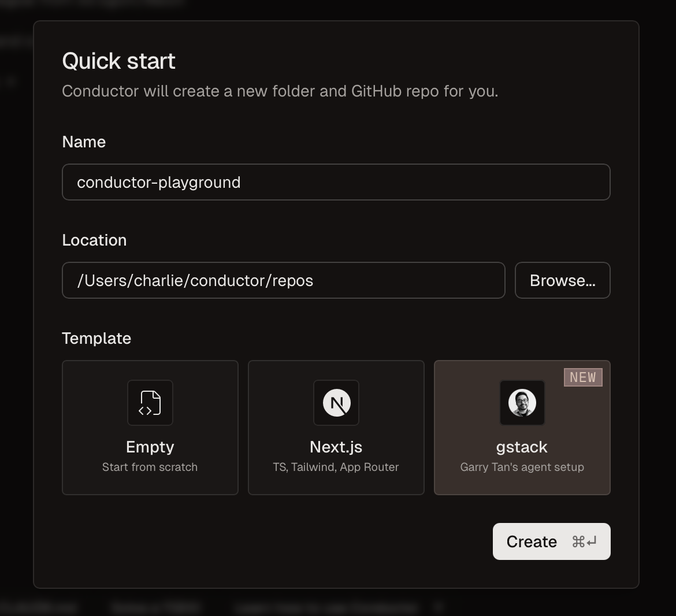Click the Next.js logo icon
Image resolution: width=676 pixels, height=616 pixels.
[x=336, y=403]
